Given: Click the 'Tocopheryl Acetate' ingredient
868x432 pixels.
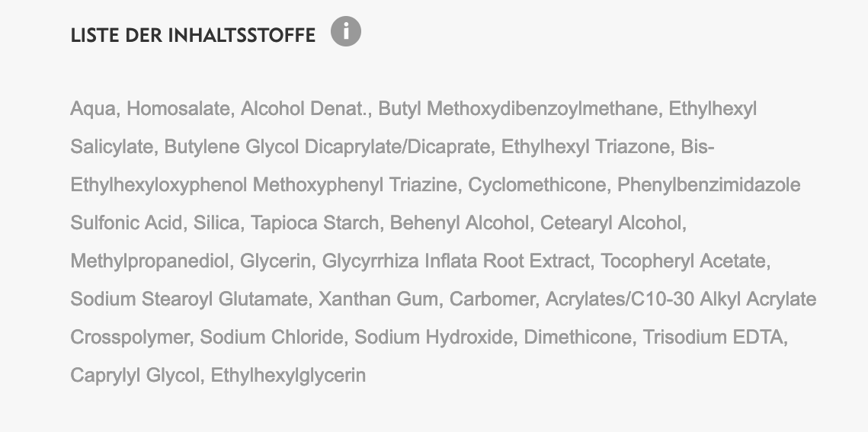Looking at the screenshot, I should point(684,261).
